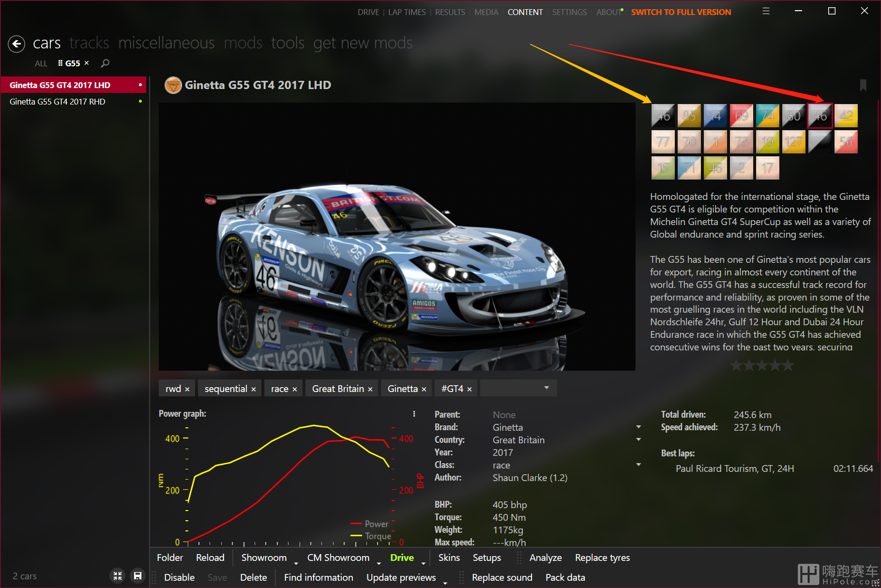Image resolution: width=881 pixels, height=588 pixels.
Task: Switch to the tracks tab
Action: pyautogui.click(x=89, y=43)
